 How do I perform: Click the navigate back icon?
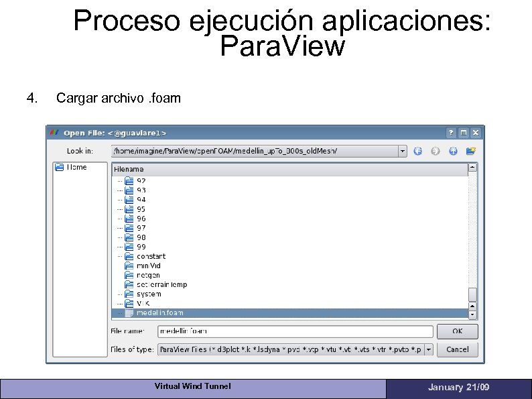417,151
